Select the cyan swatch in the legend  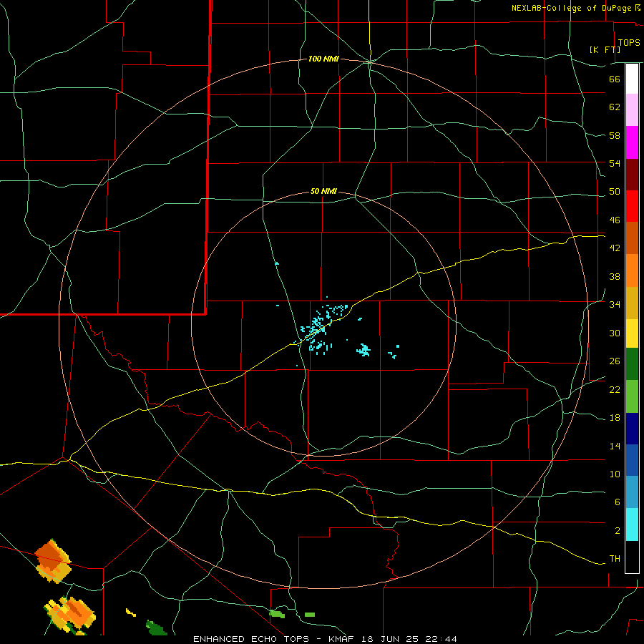(632, 525)
